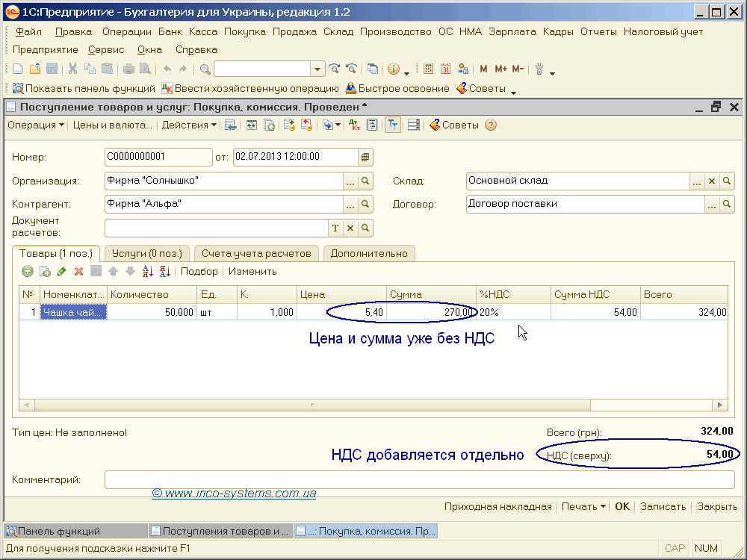Screen dimensions: 747x560
Task: Click Ввести хозяйственную операцию
Action: click(x=250, y=89)
